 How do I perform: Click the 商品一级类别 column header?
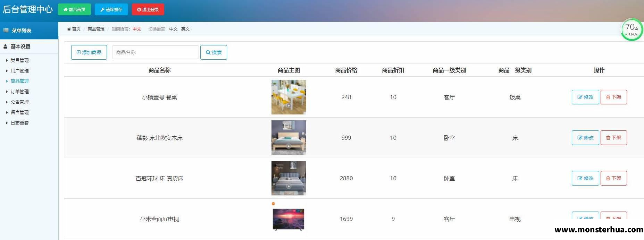pos(449,70)
